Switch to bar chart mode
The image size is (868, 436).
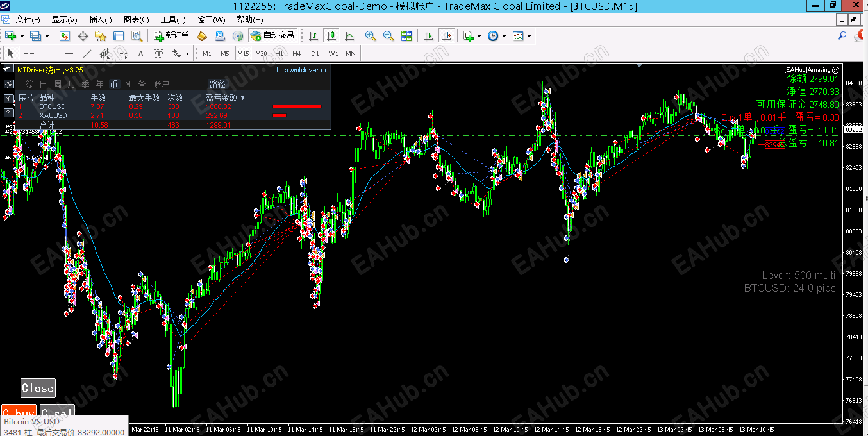[x=313, y=36]
